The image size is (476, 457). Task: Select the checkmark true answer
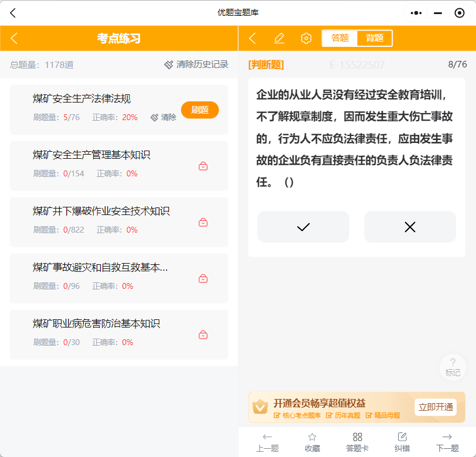tap(303, 227)
